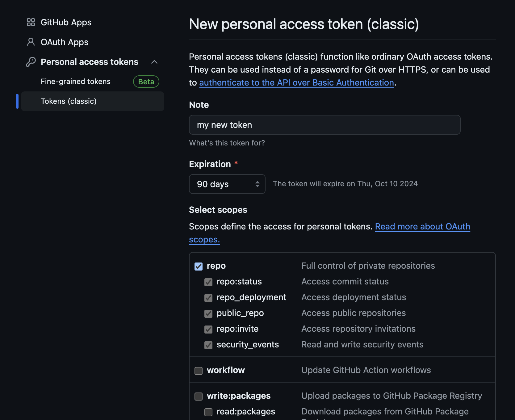Check the write:packages scope
The height and width of the screenshot is (420, 515).
pos(199,396)
